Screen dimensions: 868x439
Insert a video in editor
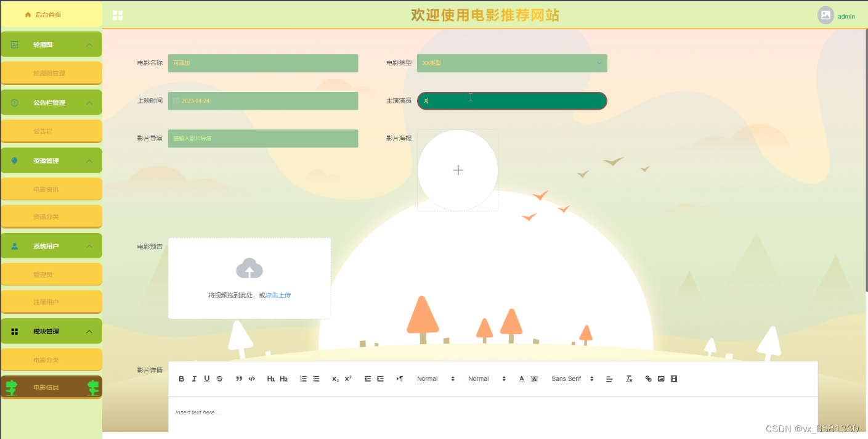674,379
